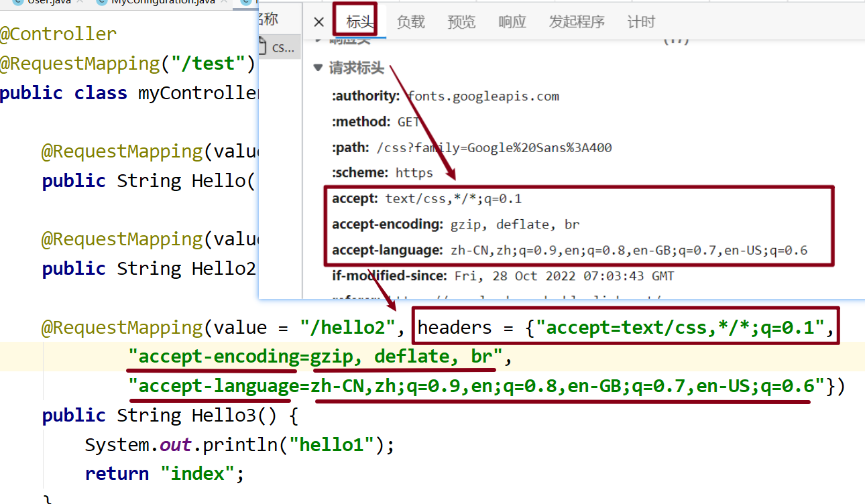Click the System.out.println("hello1") statement
The image size is (865, 504).
click(x=240, y=444)
